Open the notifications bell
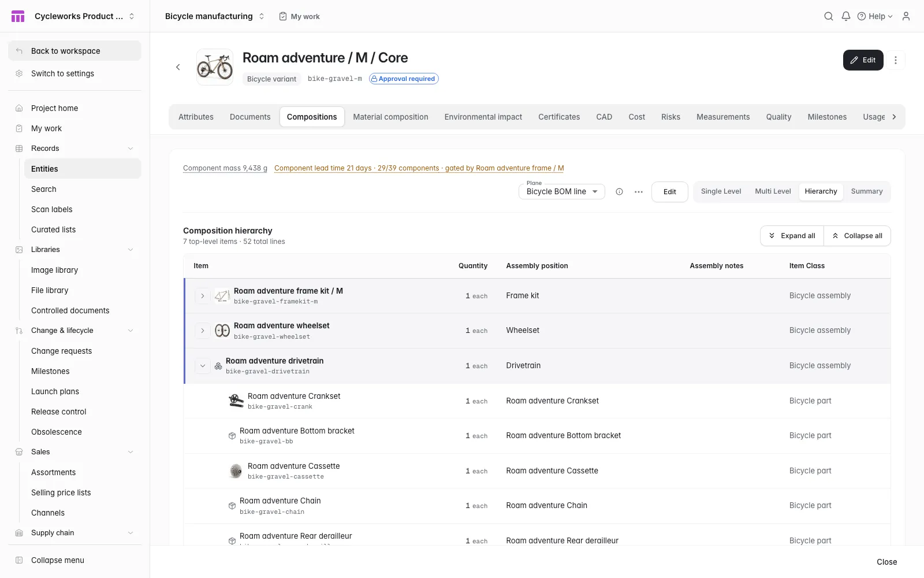The image size is (924, 578). pyautogui.click(x=845, y=16)
